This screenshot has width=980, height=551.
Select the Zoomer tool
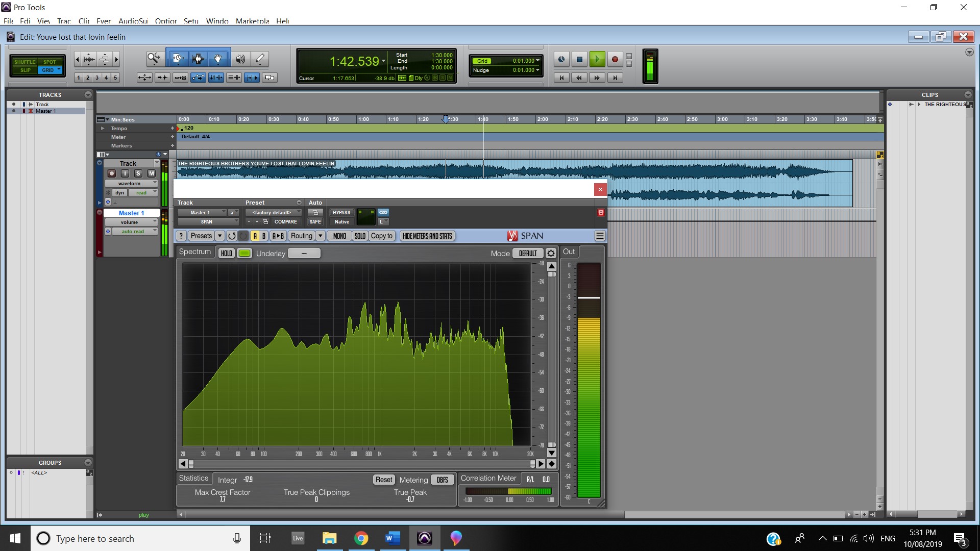click(x=154, y=59)
